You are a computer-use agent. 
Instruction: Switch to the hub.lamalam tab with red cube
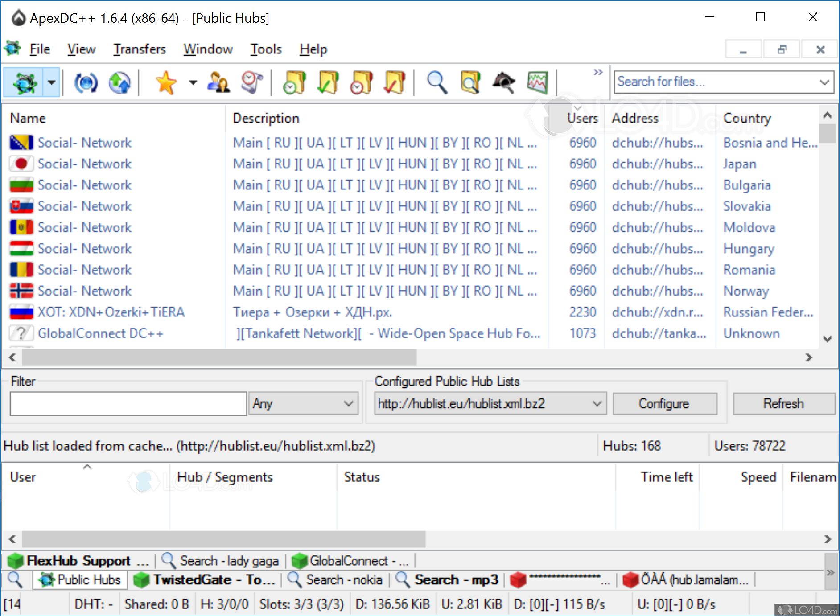tap(686, 579)
